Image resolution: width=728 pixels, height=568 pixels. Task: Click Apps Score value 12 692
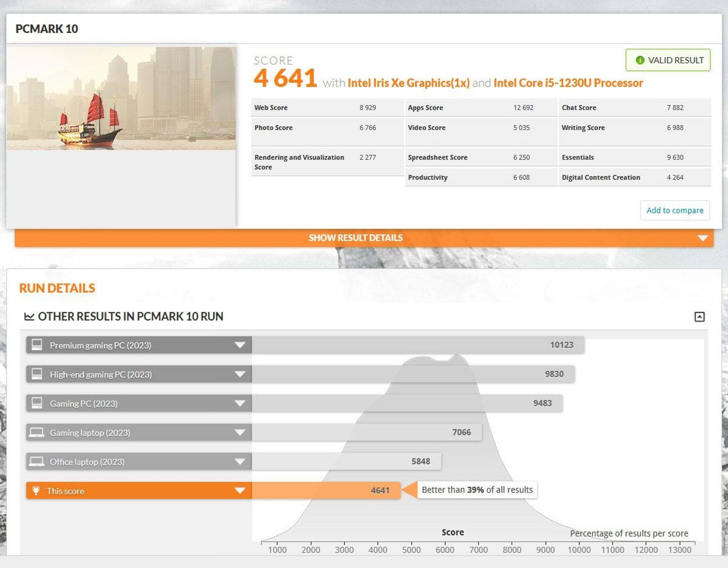[523, 108]
